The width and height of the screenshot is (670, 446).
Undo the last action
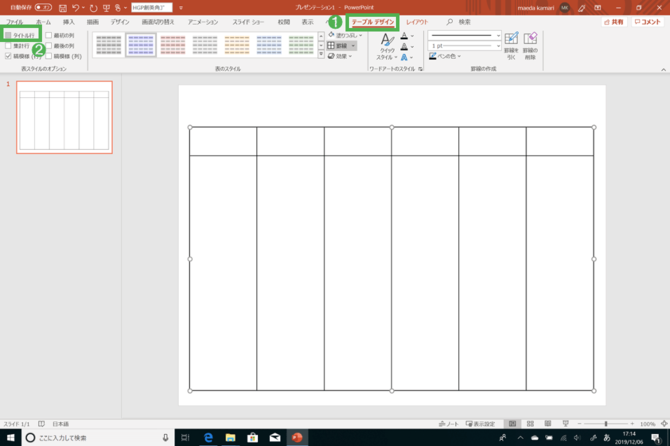point(76,8)
